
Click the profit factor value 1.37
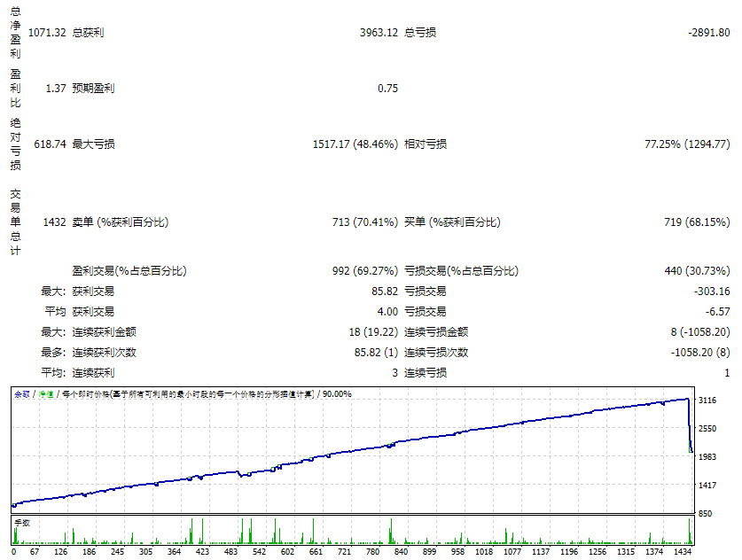pos(55,89)
